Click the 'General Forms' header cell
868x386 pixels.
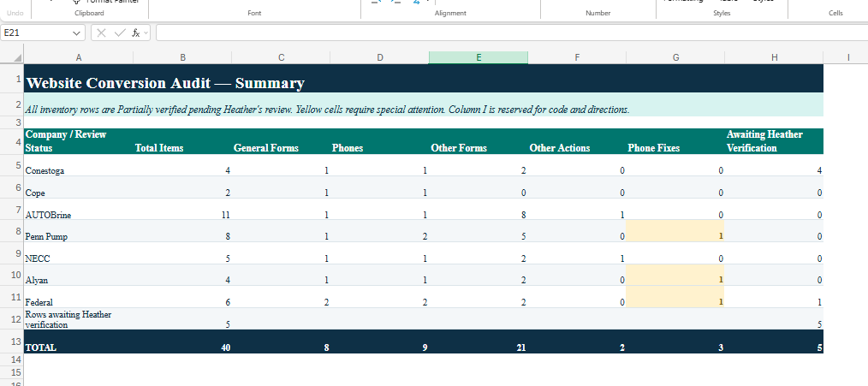(282, 141)
